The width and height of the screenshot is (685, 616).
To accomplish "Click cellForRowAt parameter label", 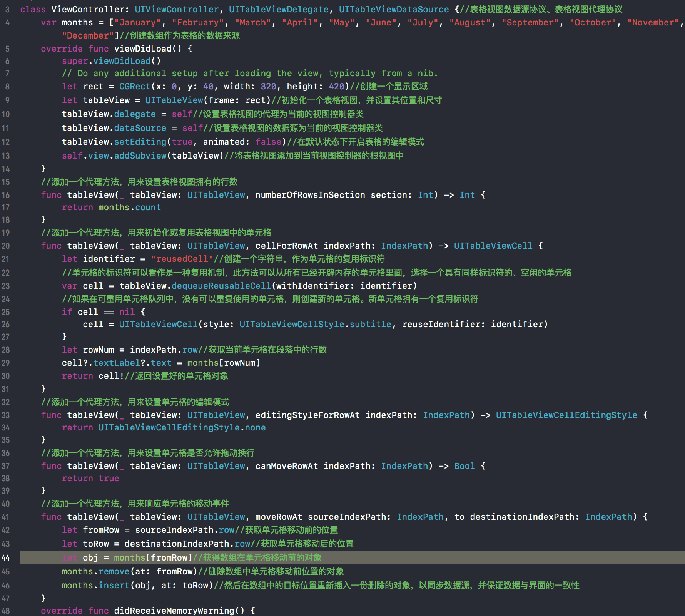I will [286, 246].
